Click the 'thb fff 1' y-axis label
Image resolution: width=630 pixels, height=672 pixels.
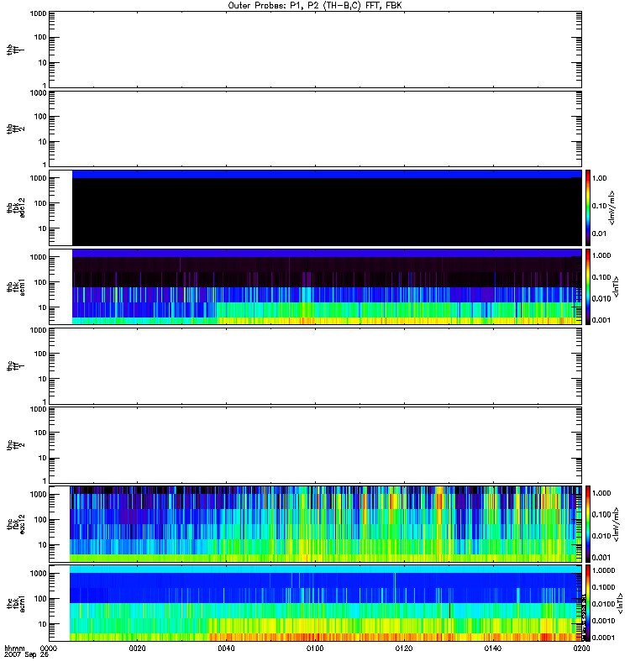(16, 50)
